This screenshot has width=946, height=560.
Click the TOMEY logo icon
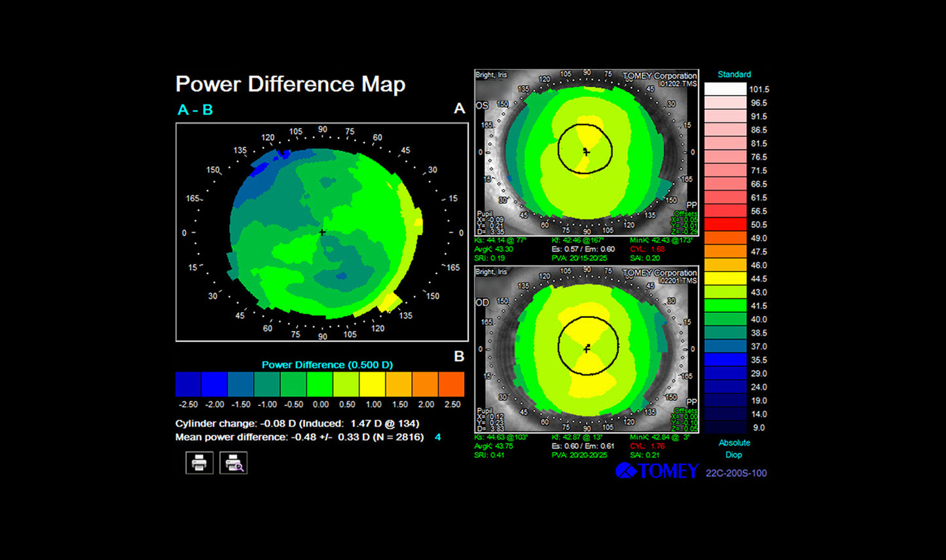[626, 471]
